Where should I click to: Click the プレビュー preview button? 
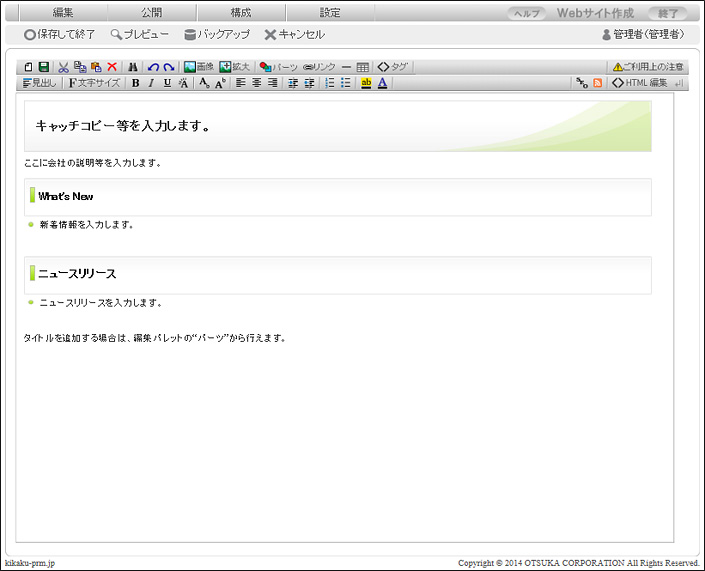click(x=139, y=34)
